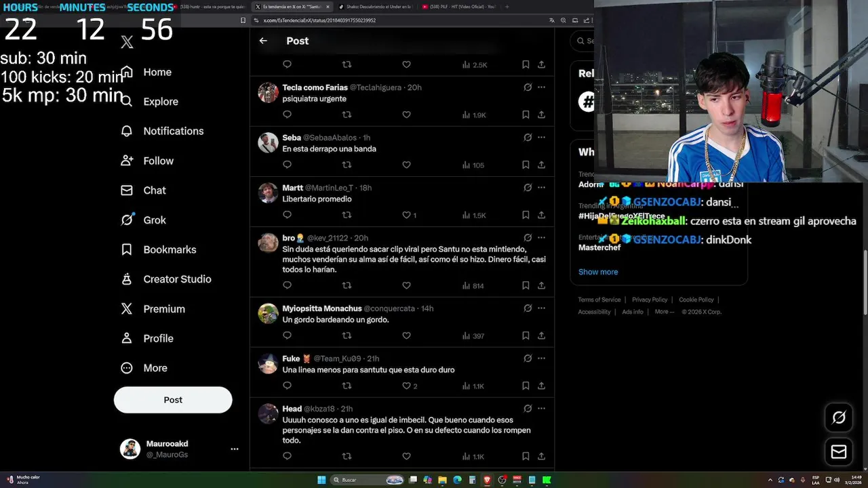Expand the More item in sidebar
The image size is (868, 488).
(x=144, y=368)
